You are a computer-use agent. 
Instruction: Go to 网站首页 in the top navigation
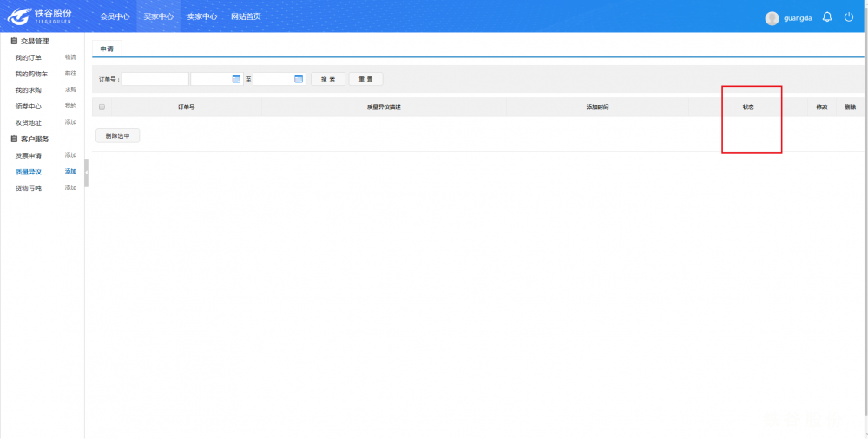[x=246, y=16]
